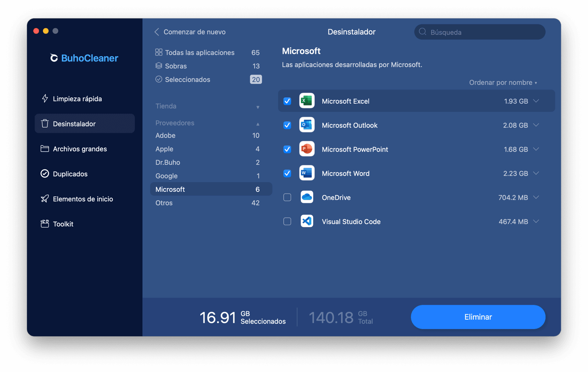Click the Búsqueda search field
588x372 pixels.
[x=480, y=32]
